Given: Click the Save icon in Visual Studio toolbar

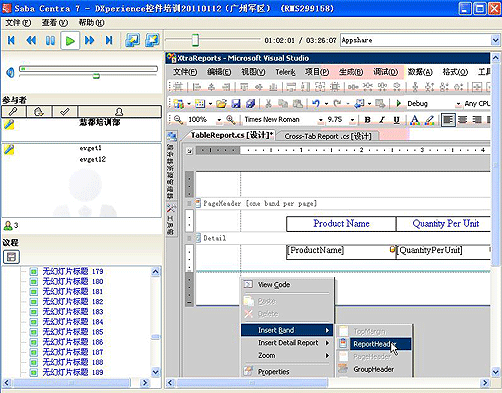Looking at the screenshot, I should point(236,104).
